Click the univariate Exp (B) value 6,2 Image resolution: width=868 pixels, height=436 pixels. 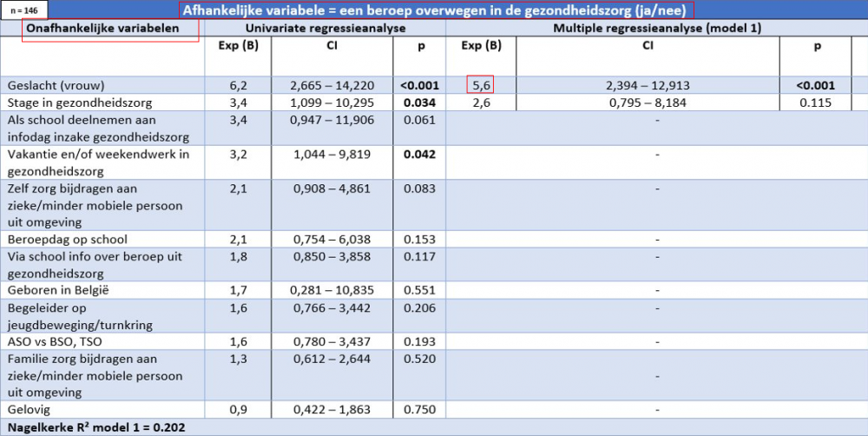pyautogui.click(x=238, y=85)
